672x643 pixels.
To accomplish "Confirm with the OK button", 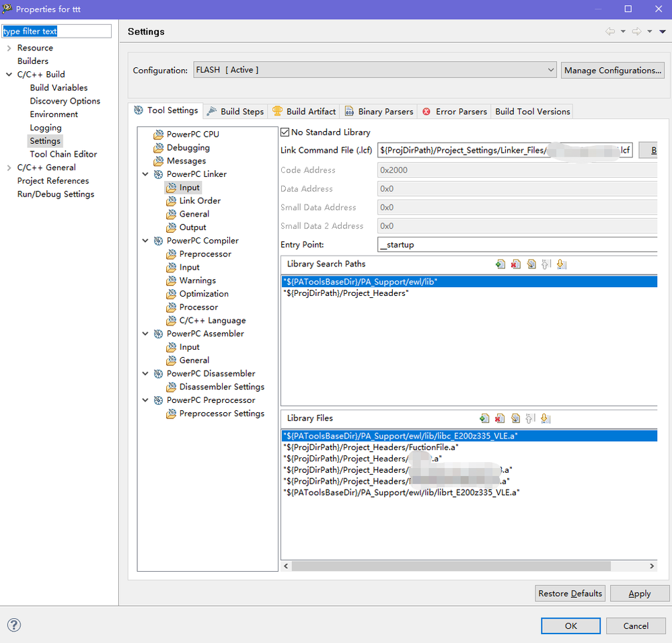I will 570,626.
